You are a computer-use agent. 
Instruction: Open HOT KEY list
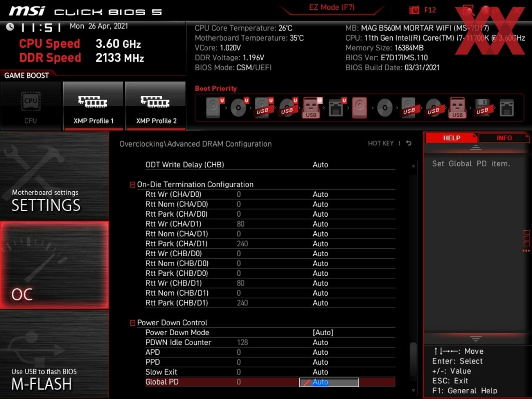click(381, 143)
